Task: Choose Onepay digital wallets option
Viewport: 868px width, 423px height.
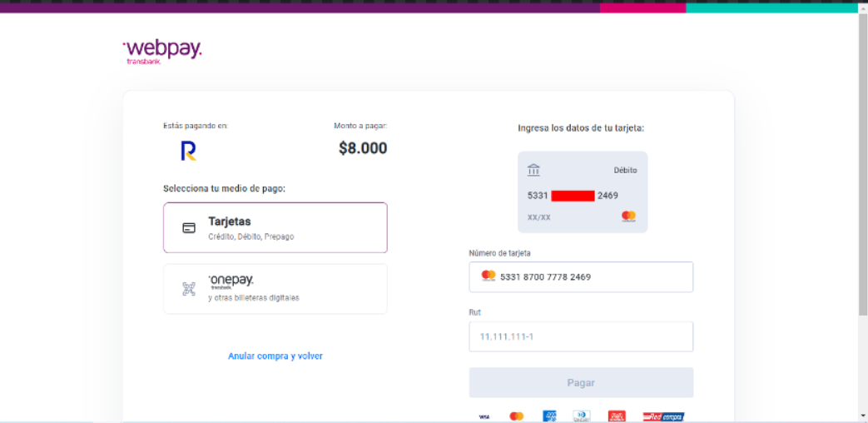Action: click(275, 289)
